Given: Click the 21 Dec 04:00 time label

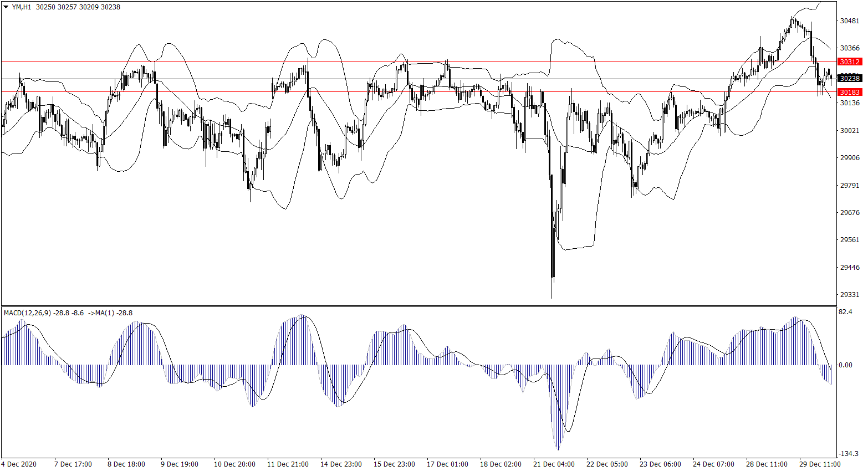Looking at the screenshot, I should 554,464.
